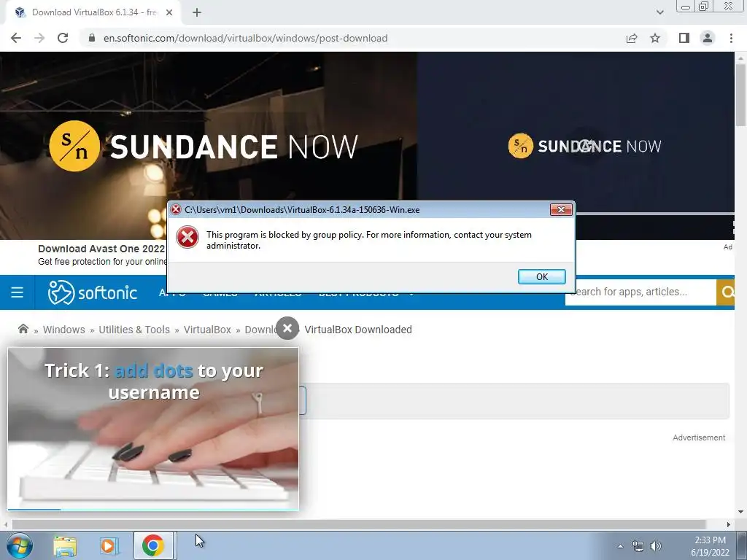Click 'VirtualBox Downloaded' breadcrumb text
747x560 pixels.
[358, 330]
